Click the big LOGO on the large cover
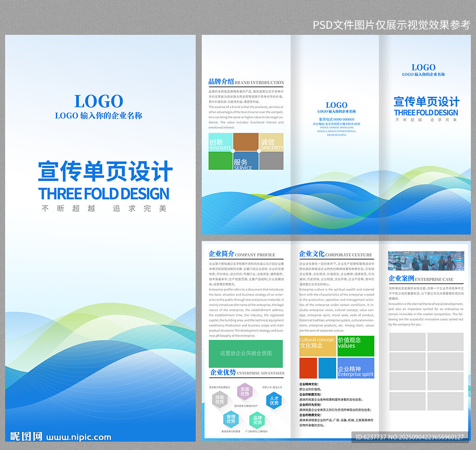 (x=99, y=101)
